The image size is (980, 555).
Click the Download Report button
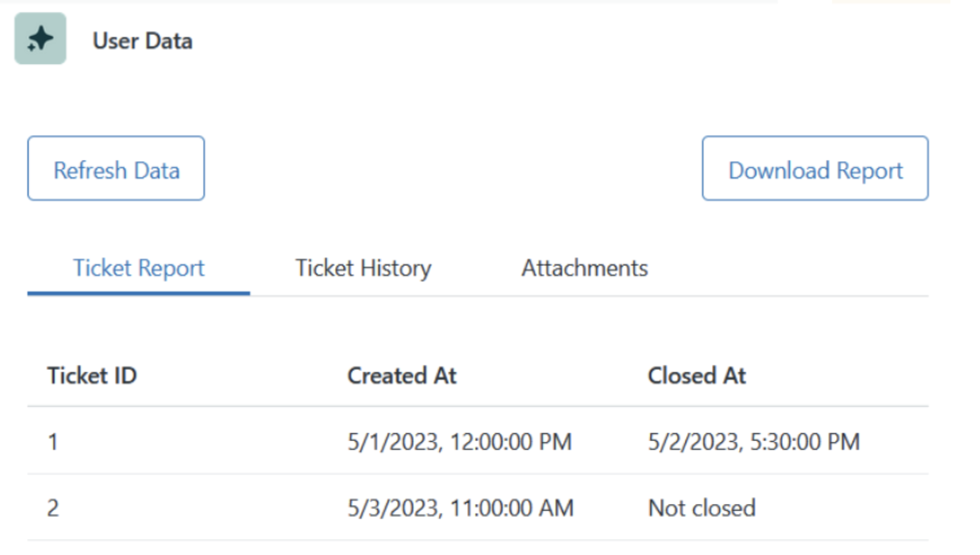[815, 169]
